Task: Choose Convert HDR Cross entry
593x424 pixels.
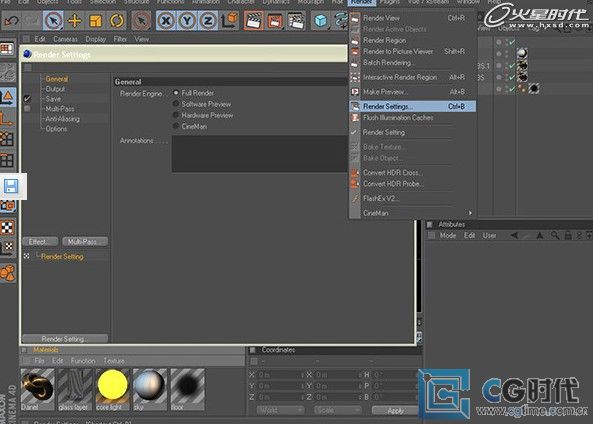Action: pos(393,173)
